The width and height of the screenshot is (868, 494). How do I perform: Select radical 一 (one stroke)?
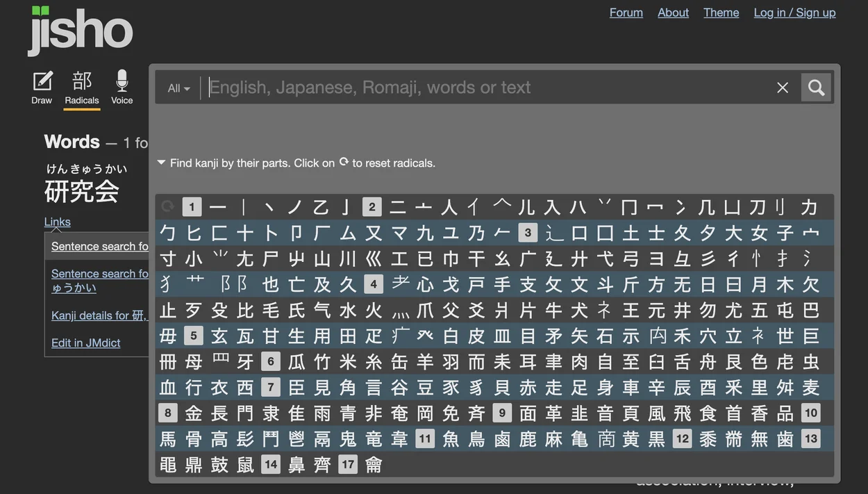click(x=218, y=207)
